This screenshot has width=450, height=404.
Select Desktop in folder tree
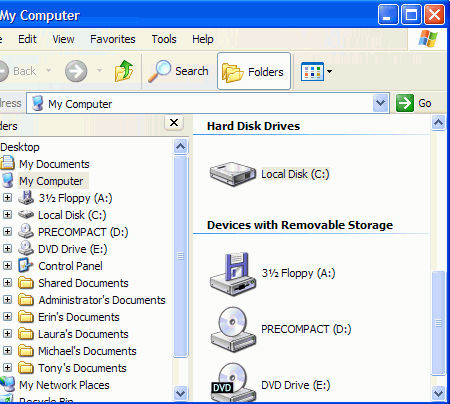(20, 147)
